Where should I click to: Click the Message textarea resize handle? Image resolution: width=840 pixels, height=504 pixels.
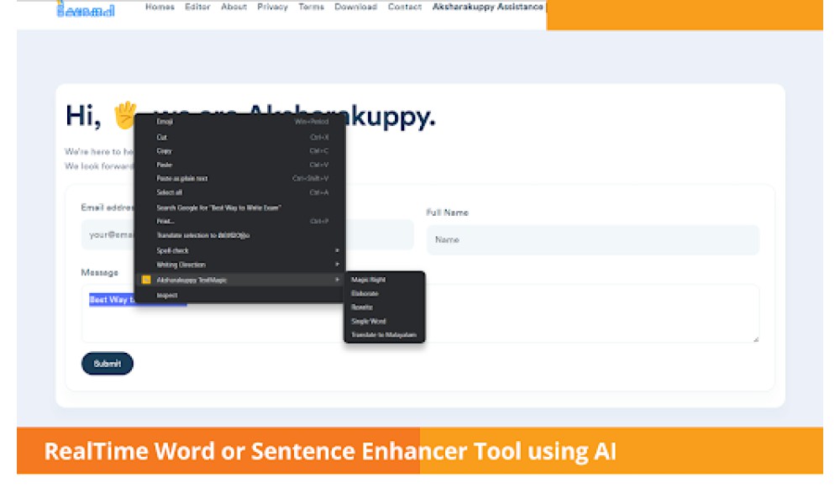(755, 339)
